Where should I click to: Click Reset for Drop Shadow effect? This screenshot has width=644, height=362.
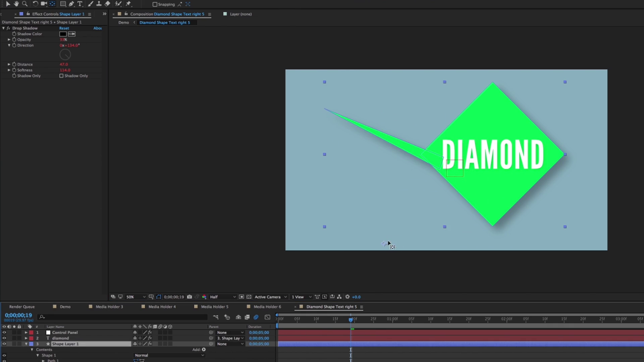64,28
